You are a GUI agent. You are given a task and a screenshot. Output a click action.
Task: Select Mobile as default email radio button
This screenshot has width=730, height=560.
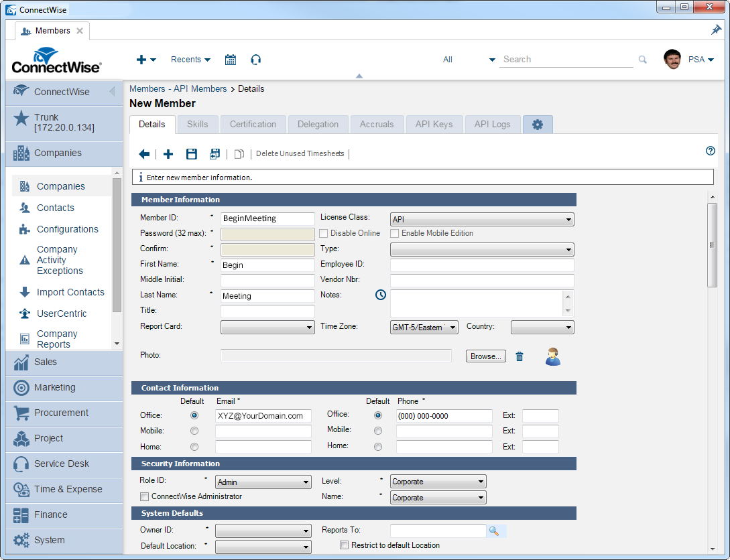pyautogui.click(x=194, y=431)
